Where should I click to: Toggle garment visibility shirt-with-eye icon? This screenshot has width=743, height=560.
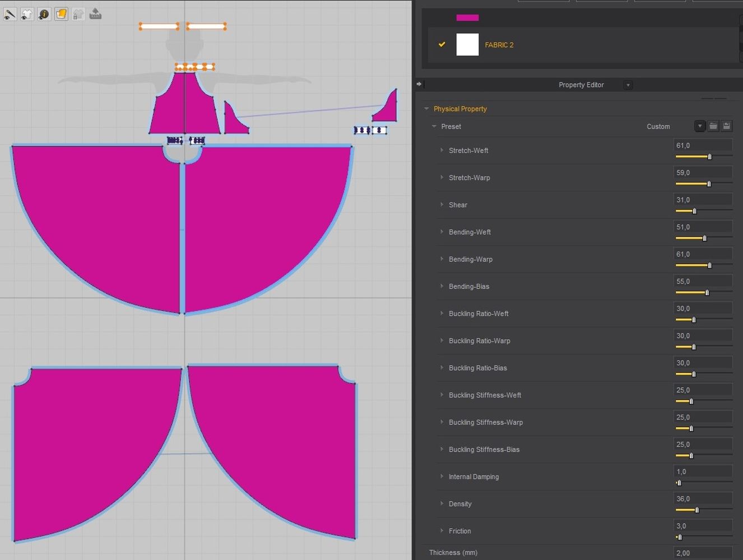tap(26, 14)
